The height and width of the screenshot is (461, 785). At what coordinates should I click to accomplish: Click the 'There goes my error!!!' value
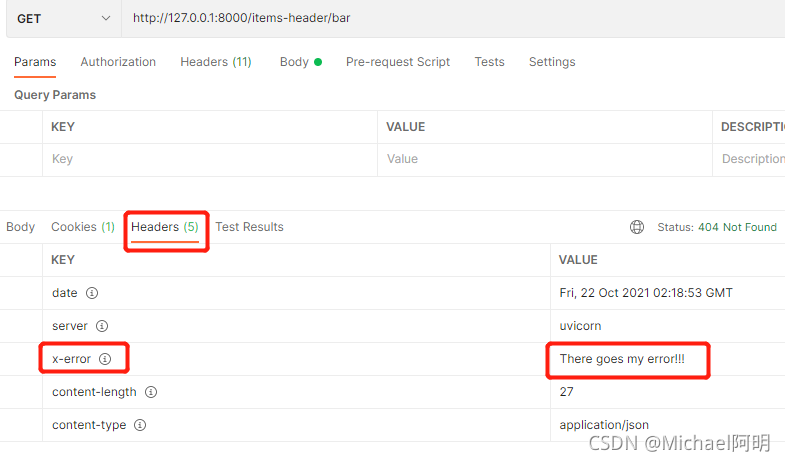click(622, 359)
